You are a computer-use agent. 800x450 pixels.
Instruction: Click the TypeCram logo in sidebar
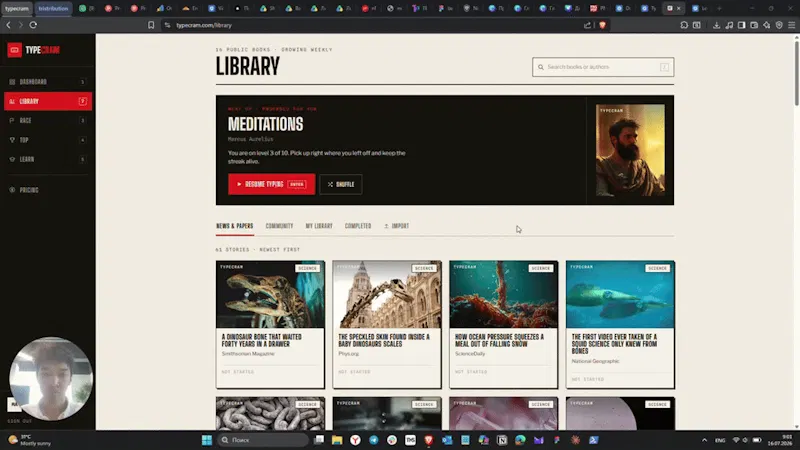[34, 50]
